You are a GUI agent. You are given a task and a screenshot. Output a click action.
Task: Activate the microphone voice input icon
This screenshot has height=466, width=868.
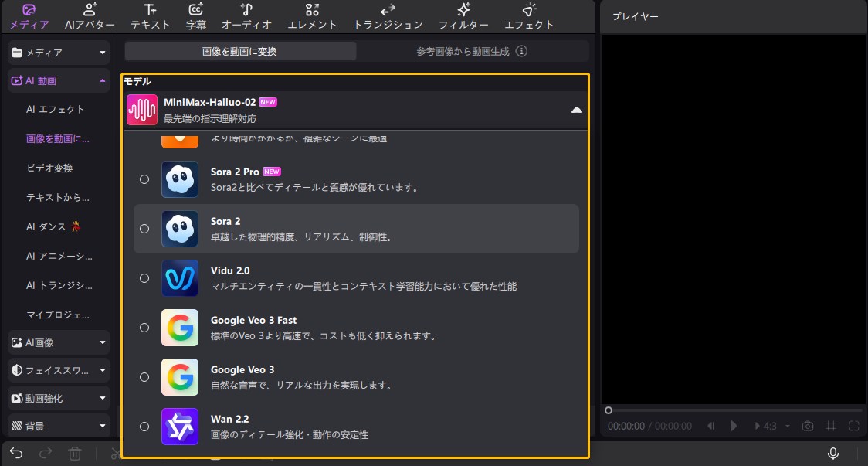click(834, 454)
